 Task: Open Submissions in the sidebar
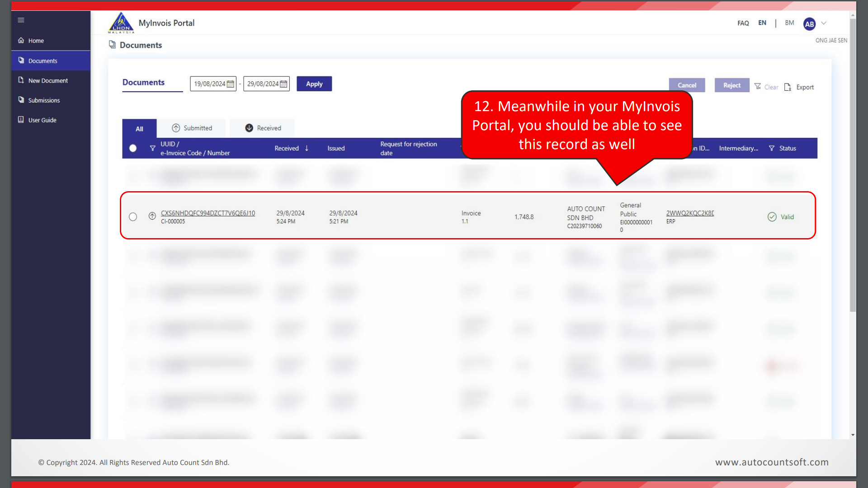pyautogui.click(x=43, y=100)
